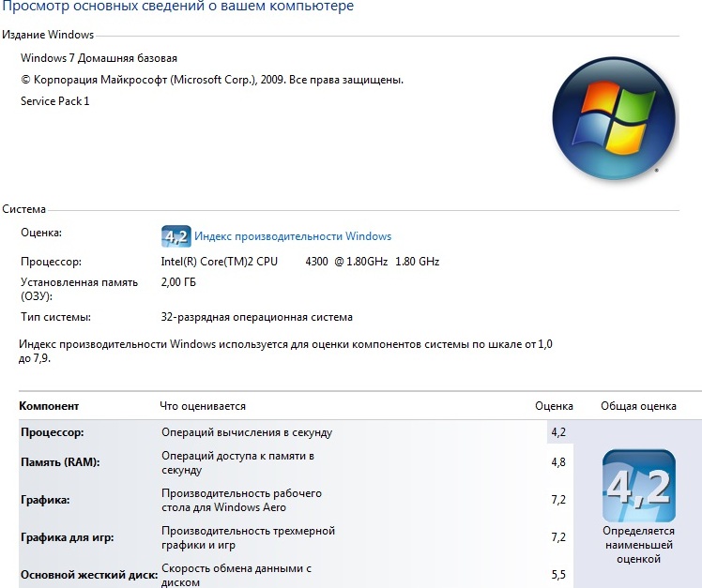Select the text 'Windows 7 Домашняя базовая'
Screen dimensions: 702x588
coord(99,58)
